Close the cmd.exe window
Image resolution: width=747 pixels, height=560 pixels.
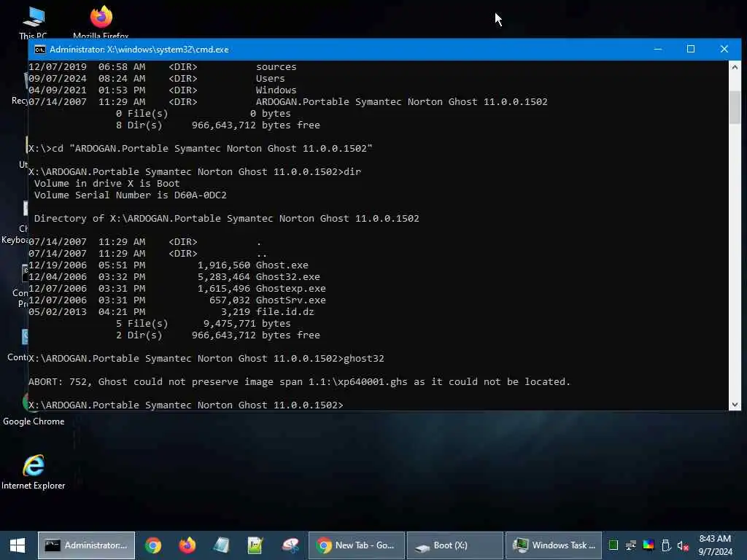tap(724, 49)
